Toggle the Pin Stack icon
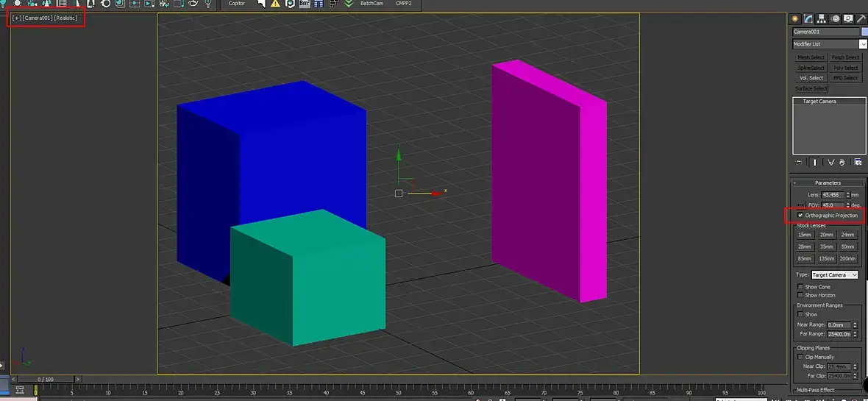Viewport: 868px width, 401px height. 798,163
